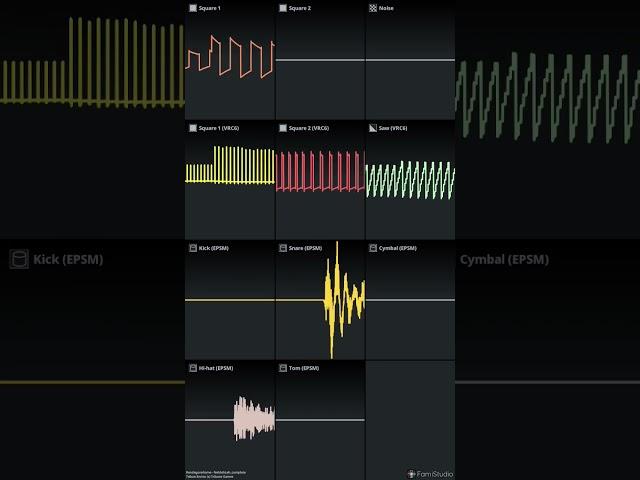Click the yellow Square 1 (VRC6) waveform

pyautogui.click(x=230, y=165)
